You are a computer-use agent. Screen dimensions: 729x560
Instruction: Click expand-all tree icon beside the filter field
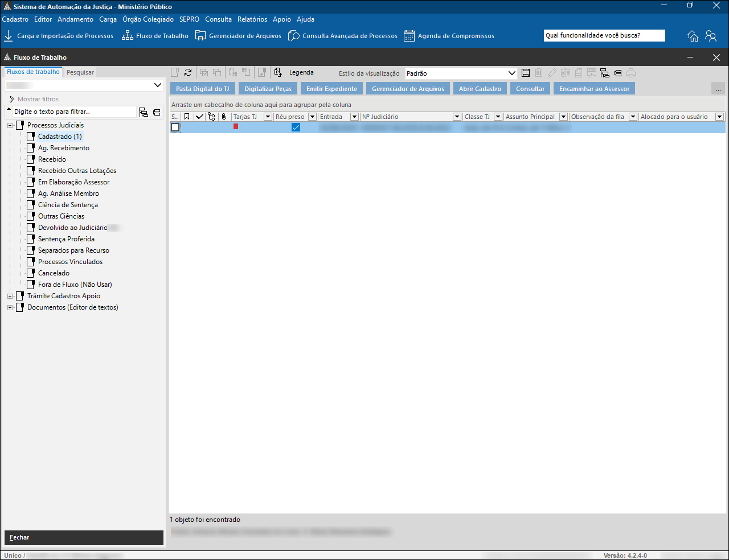(x=144, y=112)
